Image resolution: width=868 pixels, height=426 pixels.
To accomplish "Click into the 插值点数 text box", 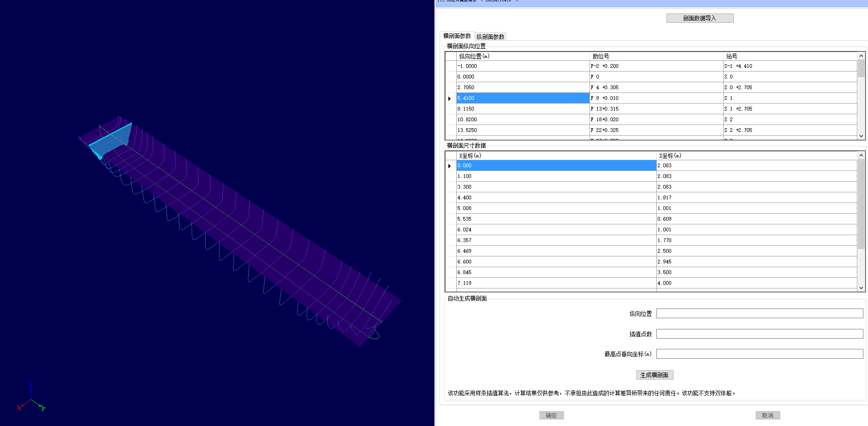I will [759, 334].
